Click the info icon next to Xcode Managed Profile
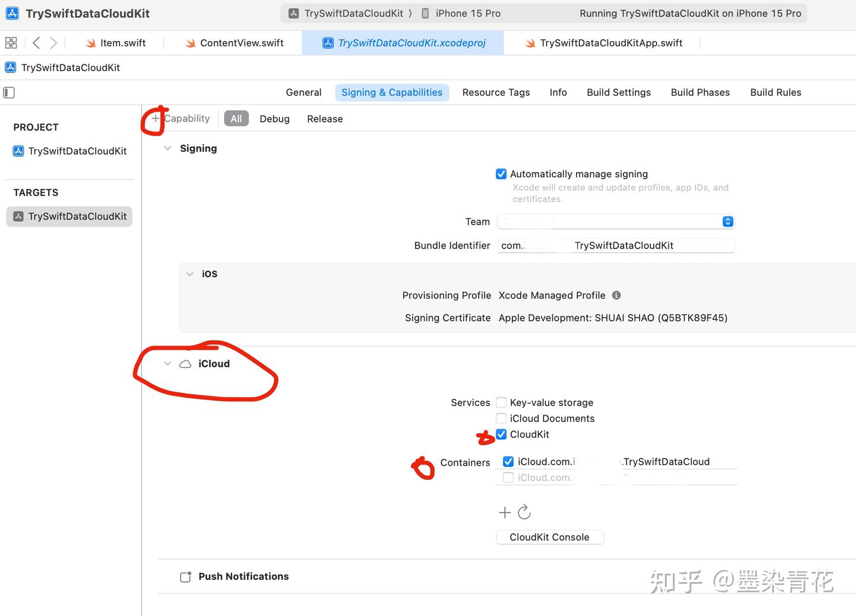The width and height of the screenshot is (856, 616). (616, 295)
